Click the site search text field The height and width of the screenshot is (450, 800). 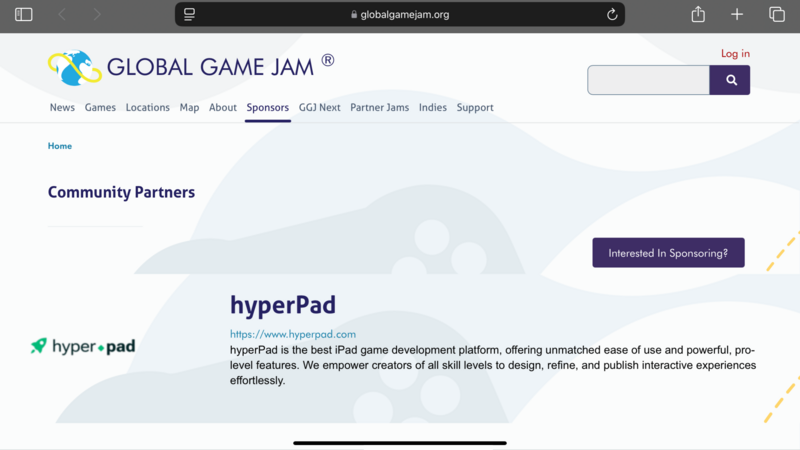[x=648, y=80]
